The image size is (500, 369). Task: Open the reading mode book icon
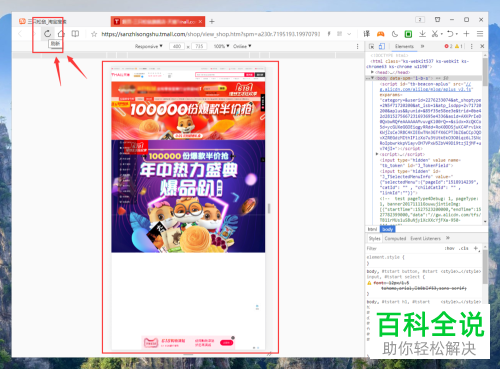[75, 34]
